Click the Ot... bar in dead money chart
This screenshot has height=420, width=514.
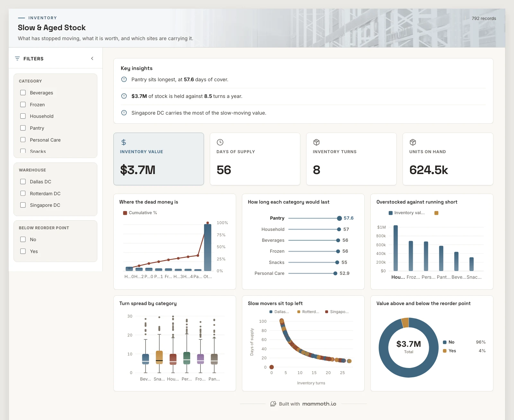[x=208, y=247]
